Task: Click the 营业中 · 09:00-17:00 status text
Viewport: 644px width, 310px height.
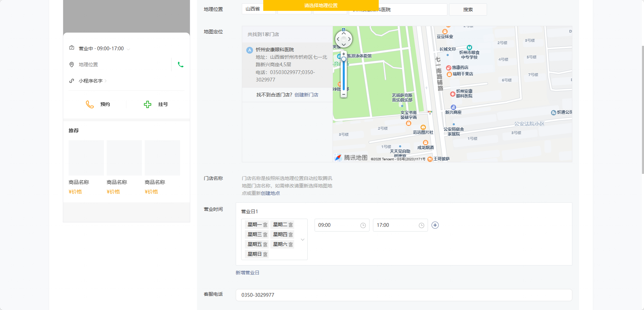Action: 101,49
